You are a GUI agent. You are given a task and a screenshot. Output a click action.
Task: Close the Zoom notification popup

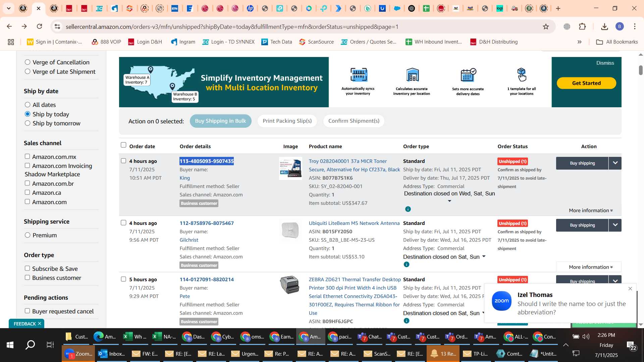pos(630,289)
